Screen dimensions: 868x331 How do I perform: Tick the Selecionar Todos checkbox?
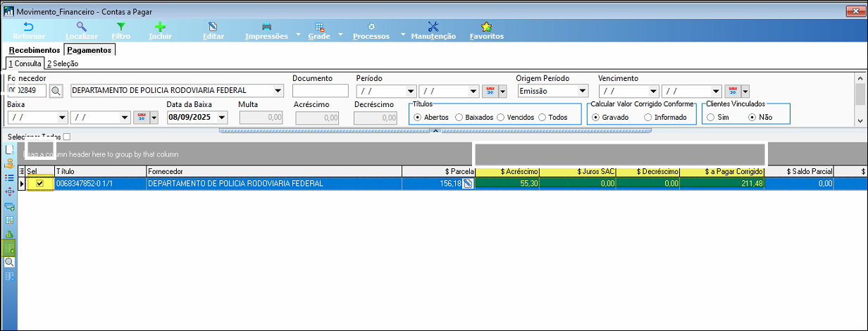[x=67, y=137]
